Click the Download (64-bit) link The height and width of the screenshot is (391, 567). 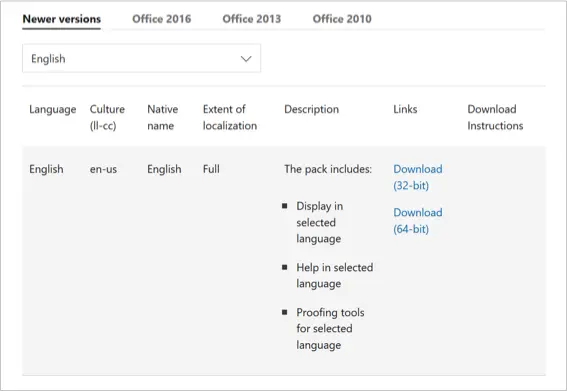[x=418, y=221]
